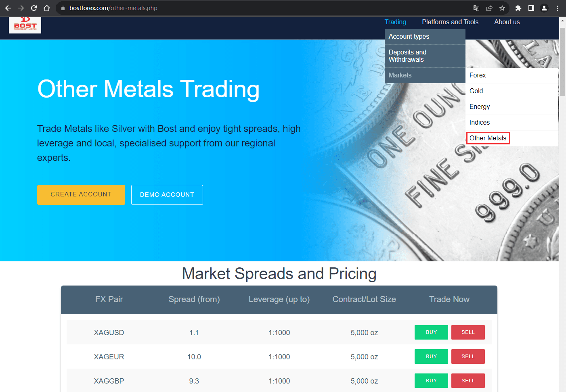Go to the browser home icon

click(47, 8)
